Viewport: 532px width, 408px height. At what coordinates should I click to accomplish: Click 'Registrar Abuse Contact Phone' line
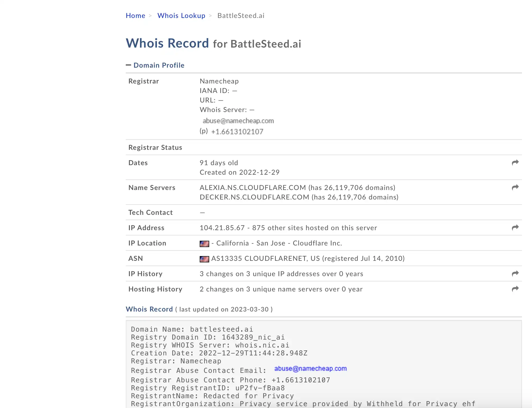click(x=231, y=380)
